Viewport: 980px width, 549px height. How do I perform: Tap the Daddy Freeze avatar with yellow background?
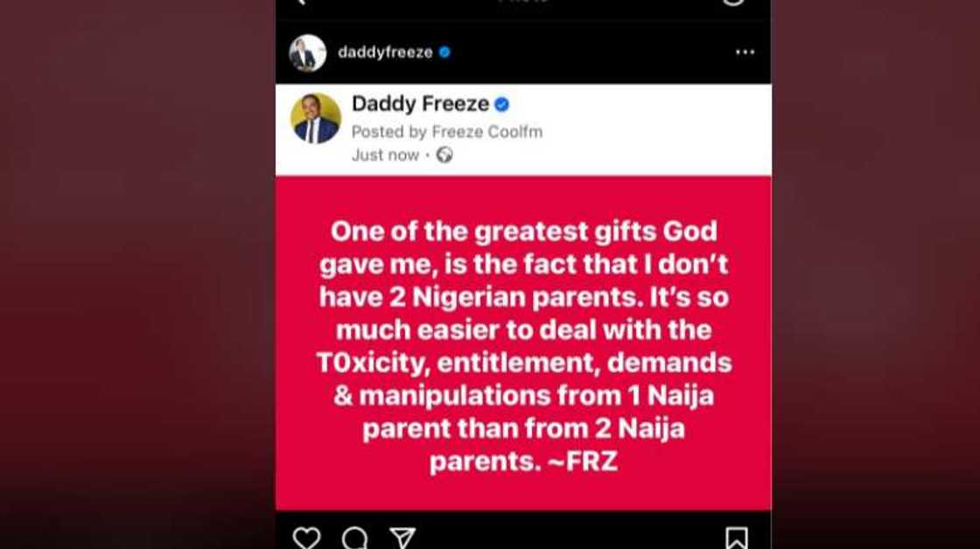point(316,118)
